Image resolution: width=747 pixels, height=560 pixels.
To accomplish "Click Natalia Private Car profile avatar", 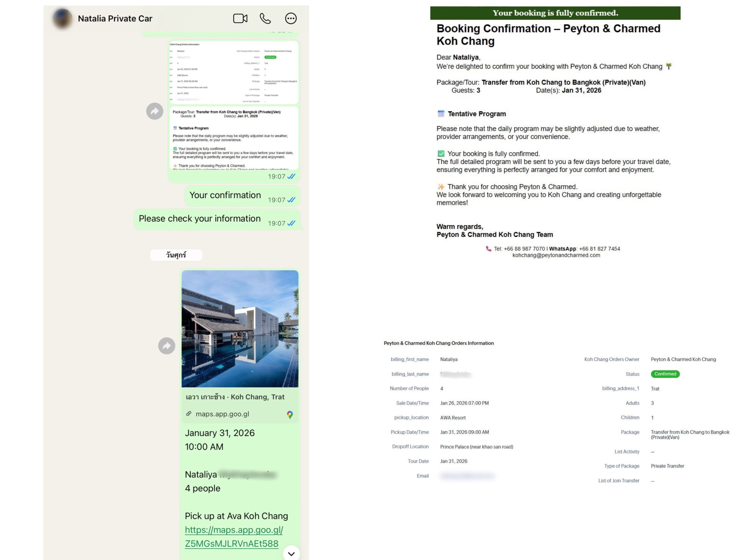I will tap(62, 18).
